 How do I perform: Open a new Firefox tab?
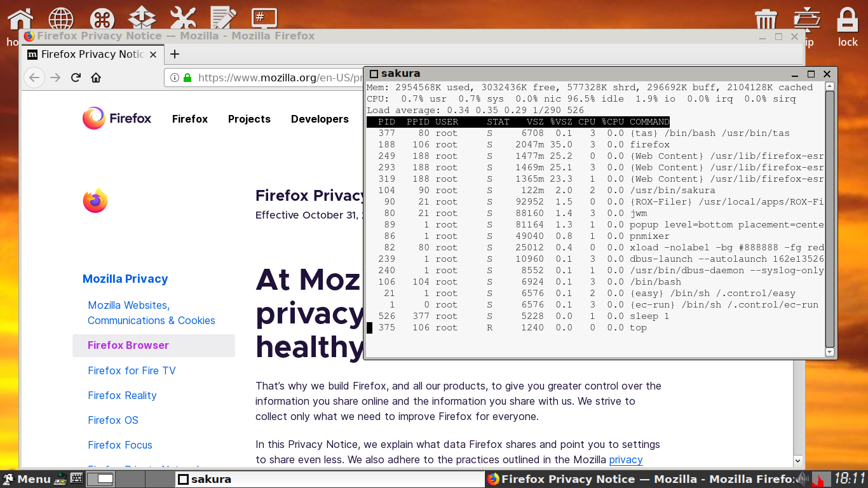175,54
